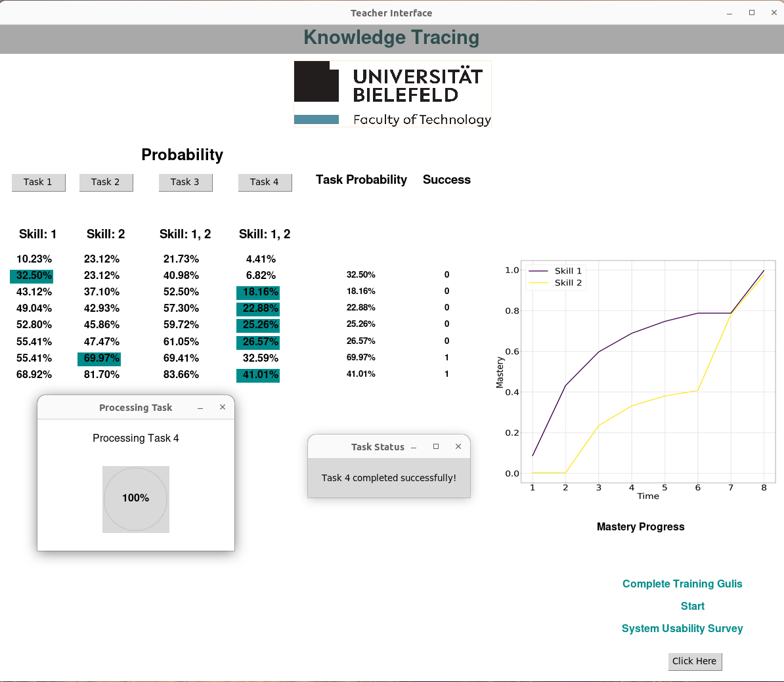Viewport: 784px width, 682px height.
Task: Maximize the Task Status popup
Action: (436, 446)
